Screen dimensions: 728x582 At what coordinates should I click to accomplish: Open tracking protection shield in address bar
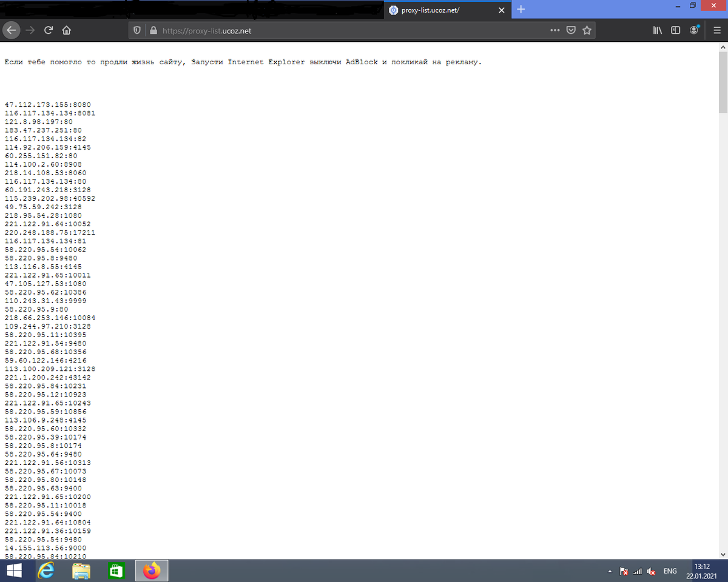click(x=137, y=30)
